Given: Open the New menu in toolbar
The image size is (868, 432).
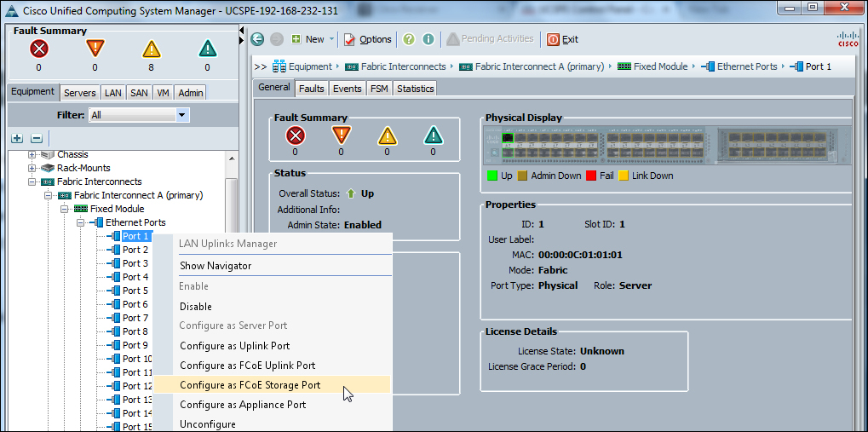Looking at the screenshot, I should (313, 39).
